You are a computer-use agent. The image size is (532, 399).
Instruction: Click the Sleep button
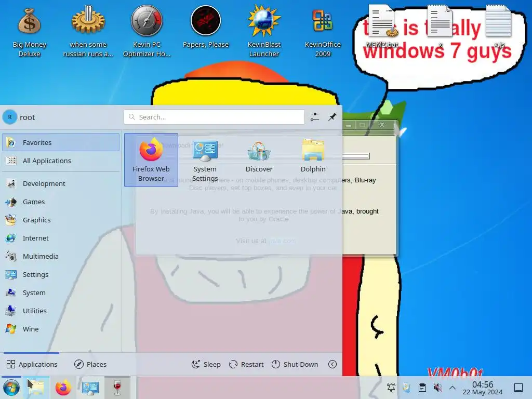(x=206, y=364)
